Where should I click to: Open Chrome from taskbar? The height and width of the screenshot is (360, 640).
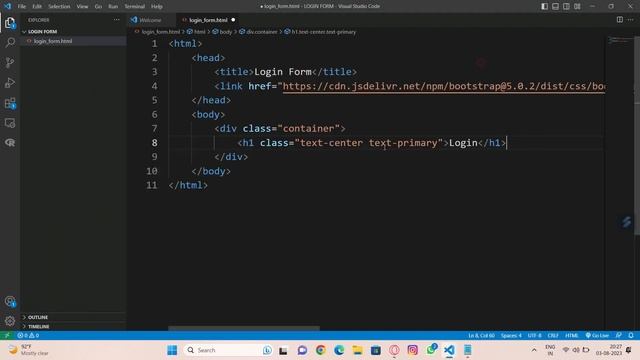tap(321, 350)
